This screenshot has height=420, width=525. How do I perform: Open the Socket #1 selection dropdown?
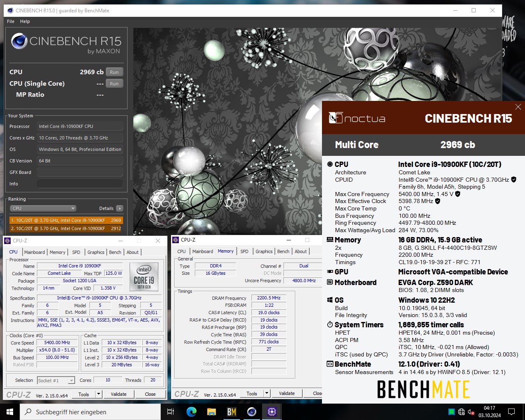tap(56, 380)
